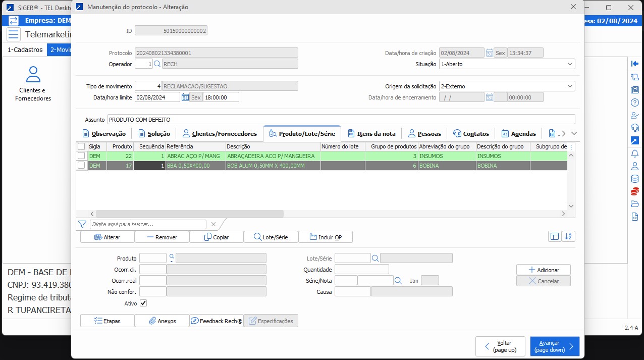The height and width of the screenshot is (360, 644).
Task: Click the Avançar (page down) button
Action: click(554, 346)
